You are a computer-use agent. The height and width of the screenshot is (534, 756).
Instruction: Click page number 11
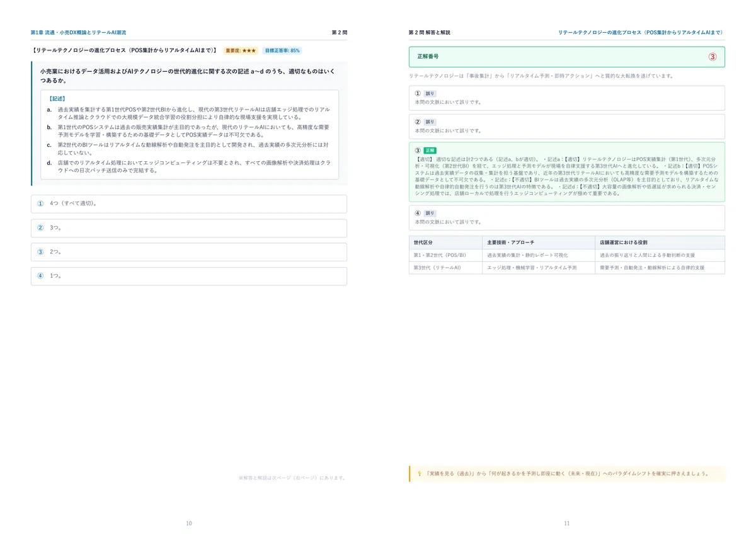pos(566,523)
